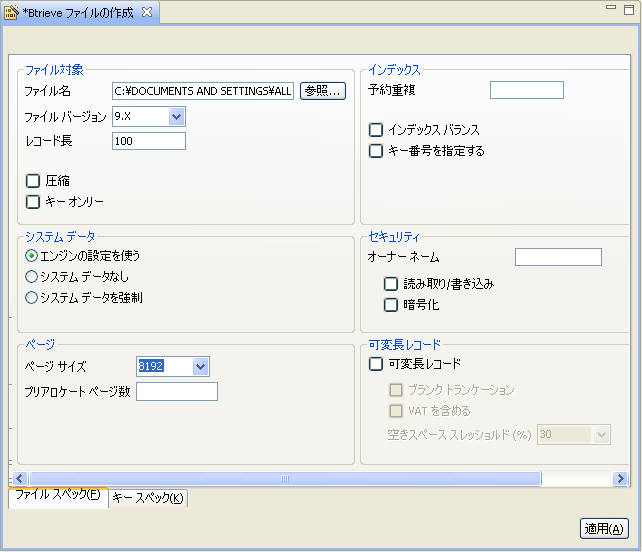Toggle the キー オンリー checkbox
Viewport: 642px width, 552px height.
tap(33, 202)
